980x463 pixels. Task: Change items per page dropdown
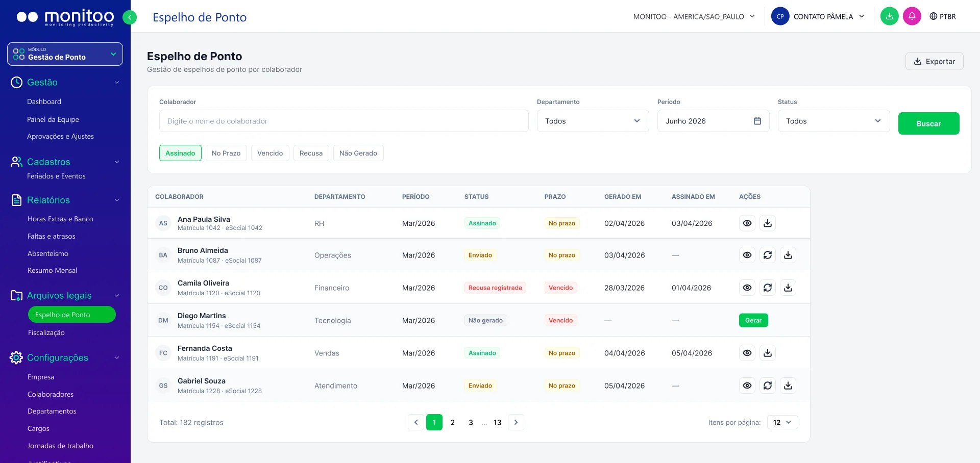pos(782,422)
